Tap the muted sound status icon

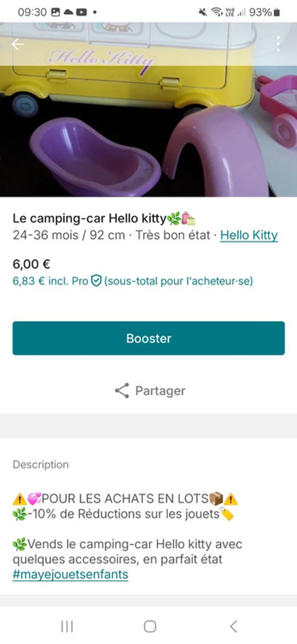click(x=203, y=12)
